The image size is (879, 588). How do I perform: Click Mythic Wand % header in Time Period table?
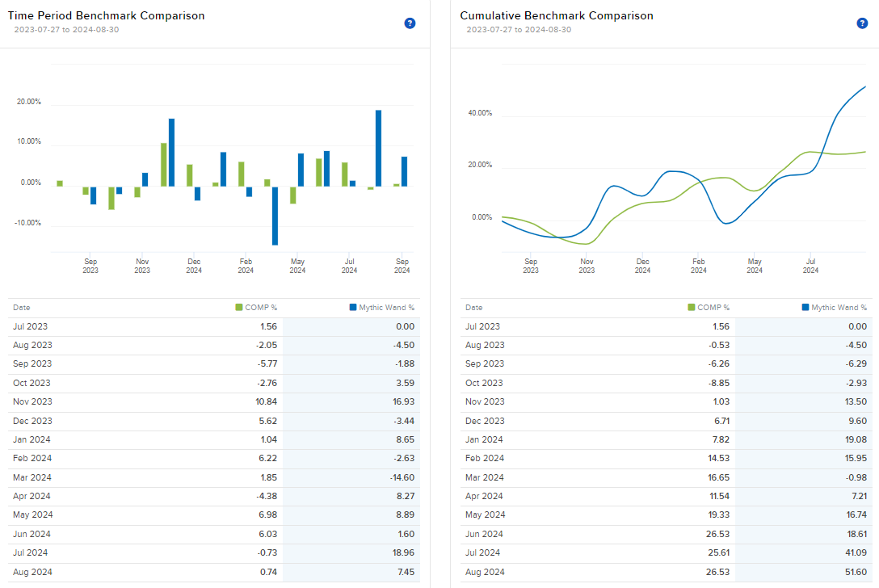[x=386, y=308]
